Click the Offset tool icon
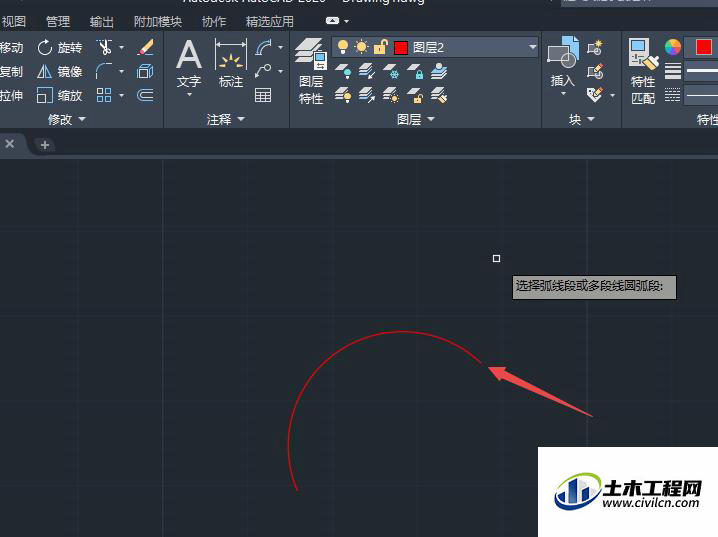 click(146, 95)
